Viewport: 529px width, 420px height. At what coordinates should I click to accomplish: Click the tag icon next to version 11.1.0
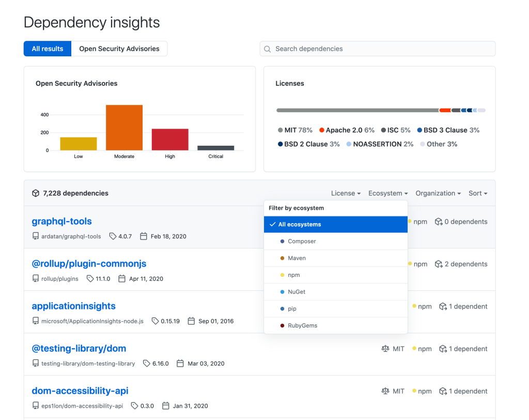(x=90, y=278)
